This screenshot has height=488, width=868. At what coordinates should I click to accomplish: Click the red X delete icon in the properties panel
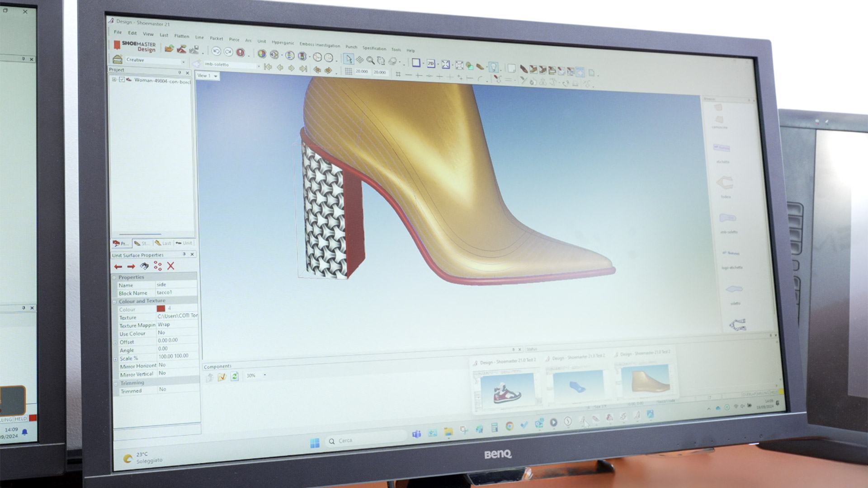pyautogui.click(x=170, y=266)
